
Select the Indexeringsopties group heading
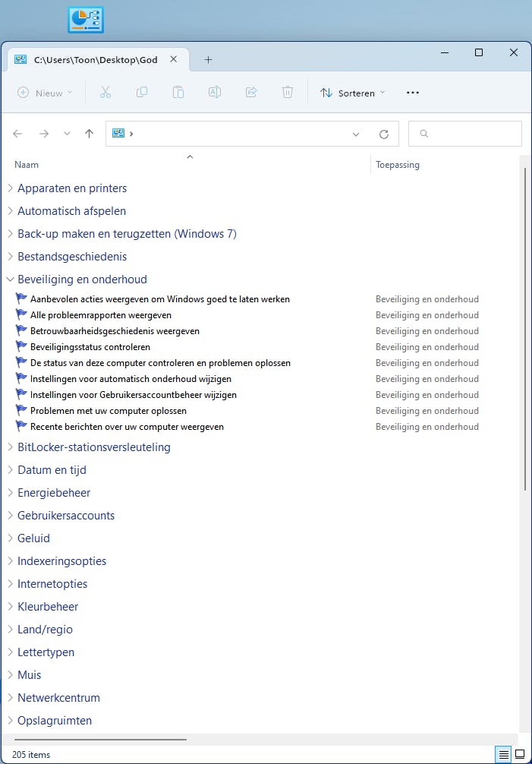tap(61, 560)
